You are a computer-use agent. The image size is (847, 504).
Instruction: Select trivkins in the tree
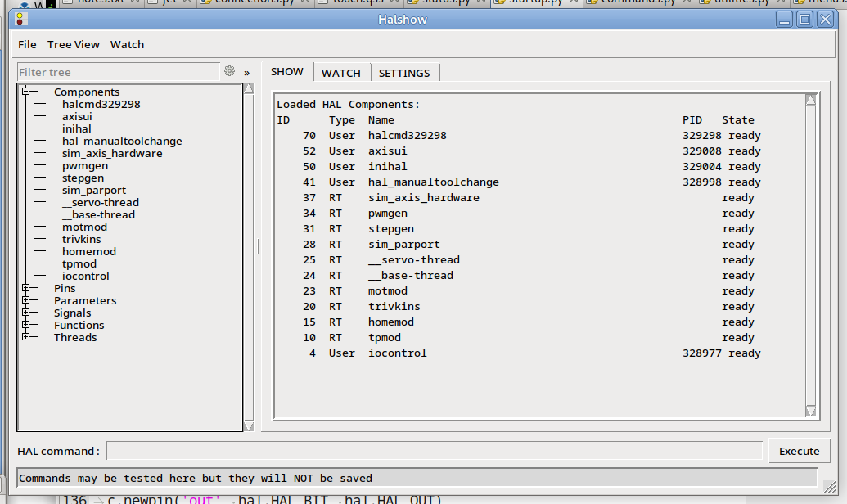click(82, 239)
